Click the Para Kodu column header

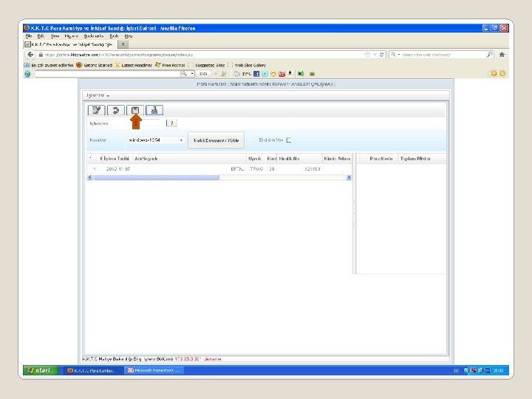[x=381, y=158]
